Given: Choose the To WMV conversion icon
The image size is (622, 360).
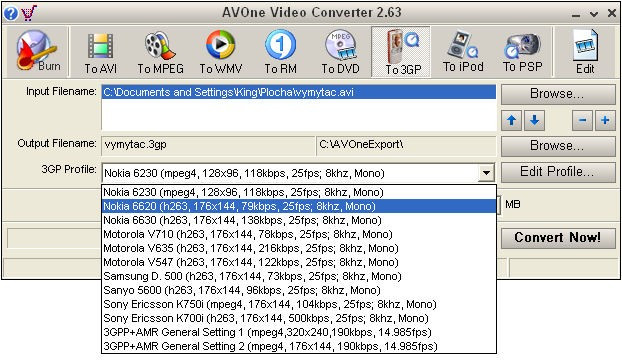Looking at the screenshot, I should tap(221, 53).
